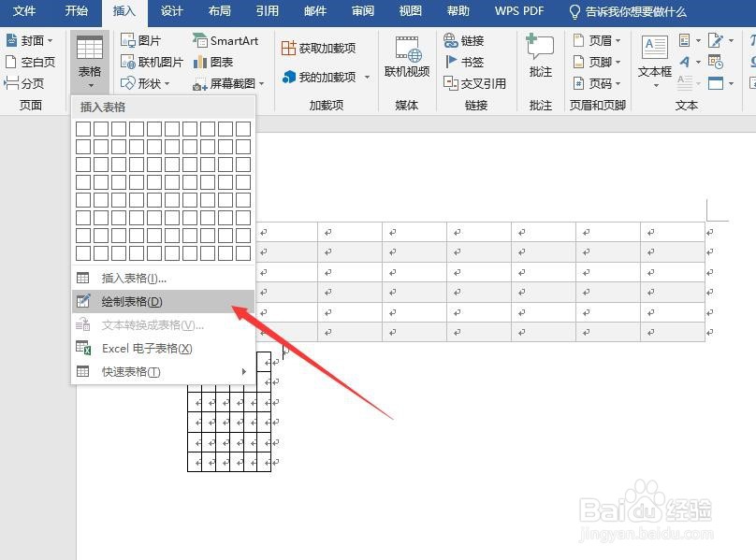Switch to the WPS PDF tab
Screen dimensions: 756x560
[x=518, y=12]
